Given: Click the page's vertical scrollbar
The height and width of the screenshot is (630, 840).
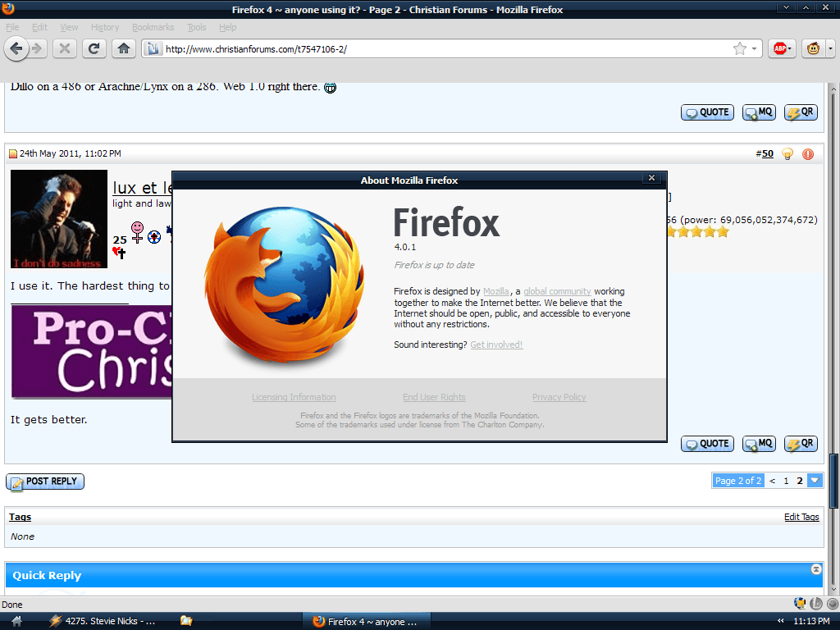Looking at the screenshot, I should tap(833, 339).
